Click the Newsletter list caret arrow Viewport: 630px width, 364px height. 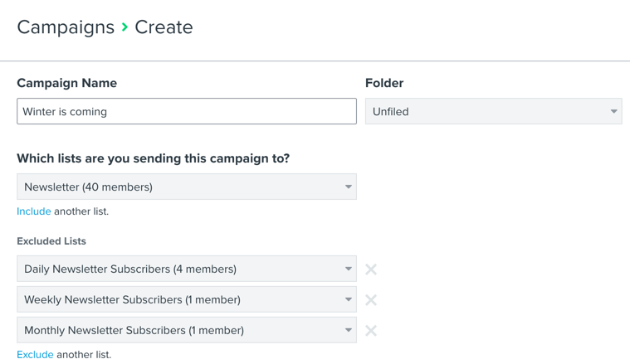tap(348, 187)
